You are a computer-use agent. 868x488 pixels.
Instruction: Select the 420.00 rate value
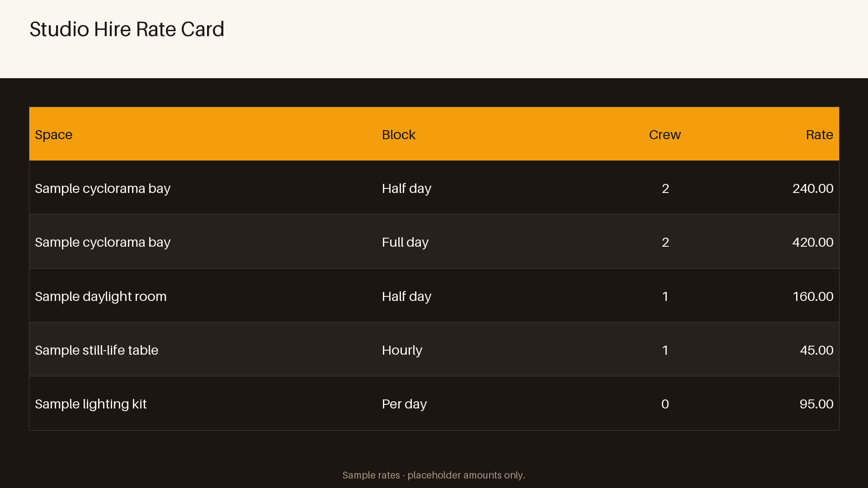pyautogui.click(x=812, y=242)
